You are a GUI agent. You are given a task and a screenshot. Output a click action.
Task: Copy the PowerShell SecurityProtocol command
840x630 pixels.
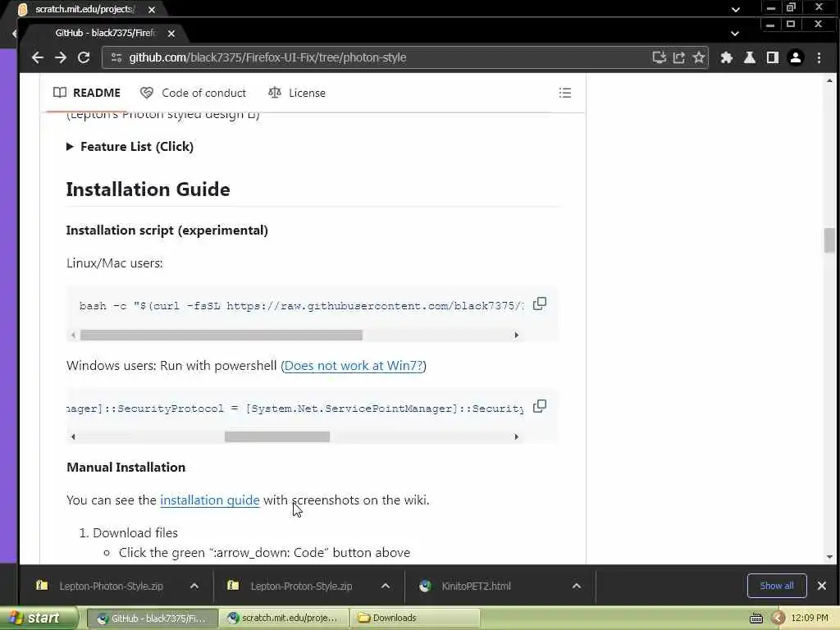[x=540, y=406]
